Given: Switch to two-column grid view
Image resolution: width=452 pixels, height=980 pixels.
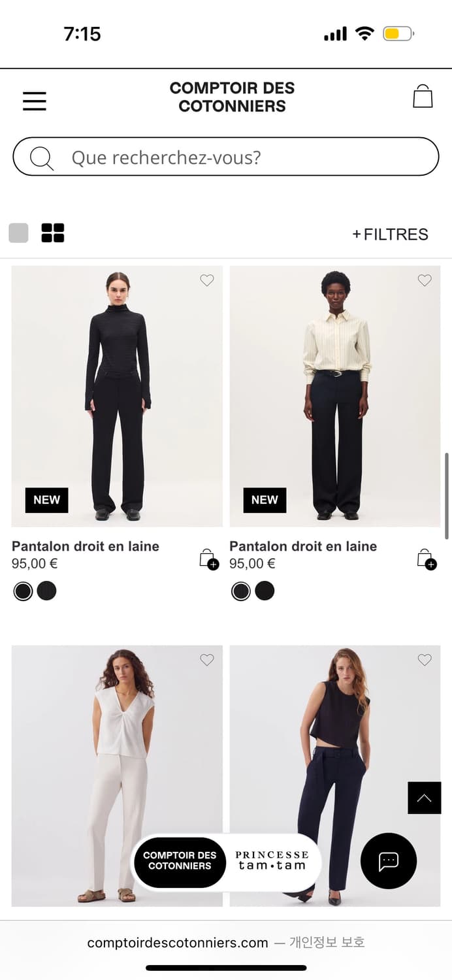Looking at the screenshot, I should (x=53, y=233).
